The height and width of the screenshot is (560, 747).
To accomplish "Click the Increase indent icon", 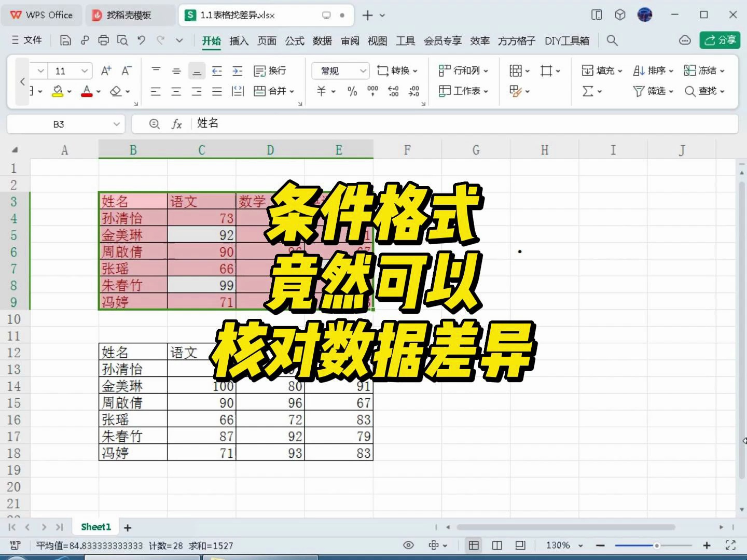I will tap(237, 71).
